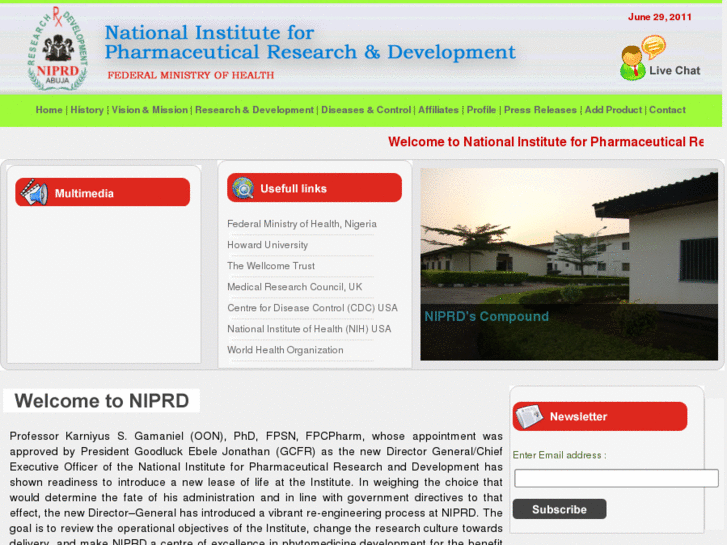727x545 pixels.
Task: Select Add Product menu item
Action: (613, 110)
